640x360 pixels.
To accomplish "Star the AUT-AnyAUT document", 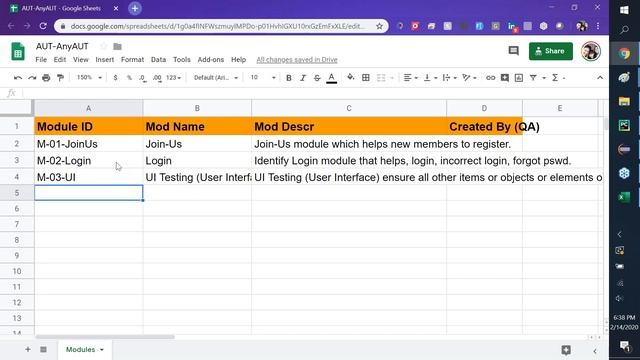I will (x=104, y=46).
